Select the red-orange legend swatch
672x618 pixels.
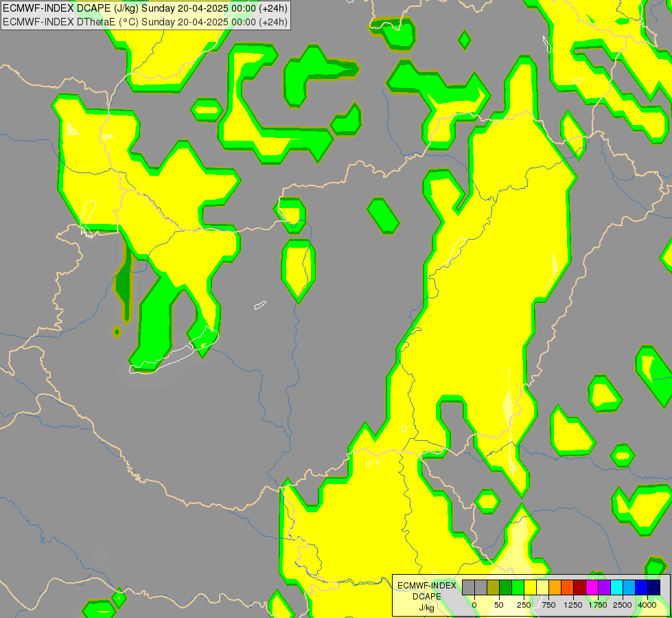tap(568, 587)
